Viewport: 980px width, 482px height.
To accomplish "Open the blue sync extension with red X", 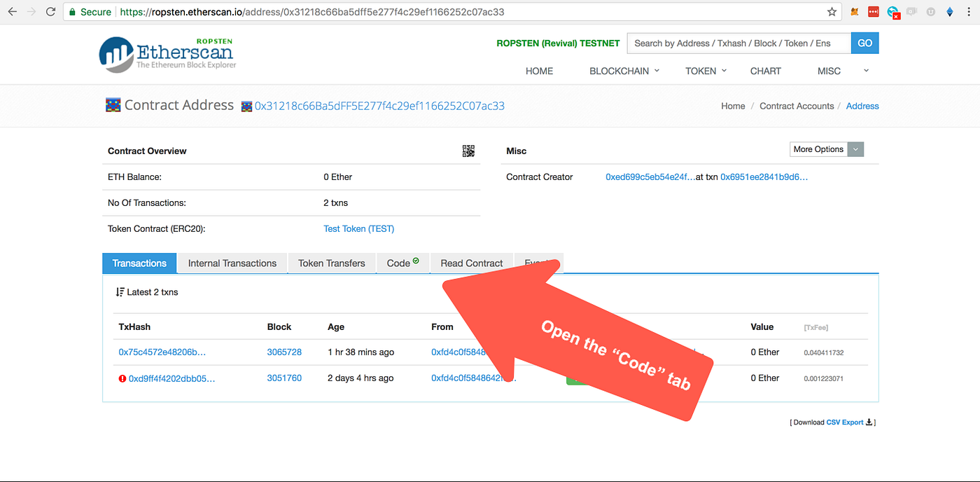I will 893,12.
